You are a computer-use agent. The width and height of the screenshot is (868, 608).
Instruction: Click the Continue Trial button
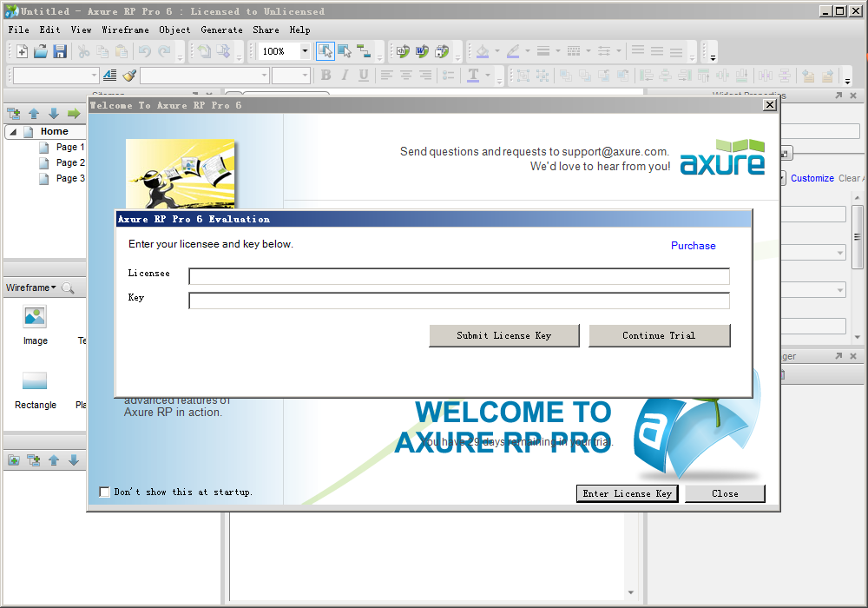(x=660, y=335)
